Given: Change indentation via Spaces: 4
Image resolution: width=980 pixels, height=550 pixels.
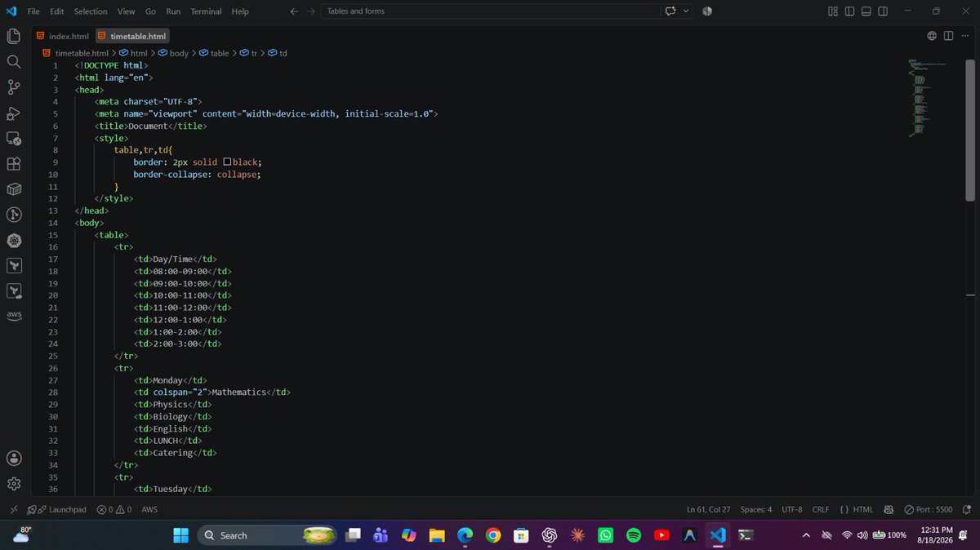Looking at the screenshot, I should (756, 509).
